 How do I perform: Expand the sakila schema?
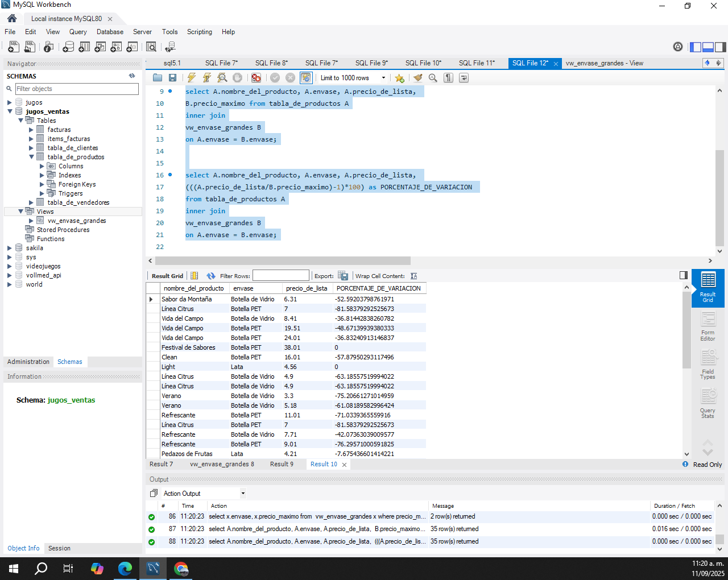pyautogui.click(x=10, y=248)
